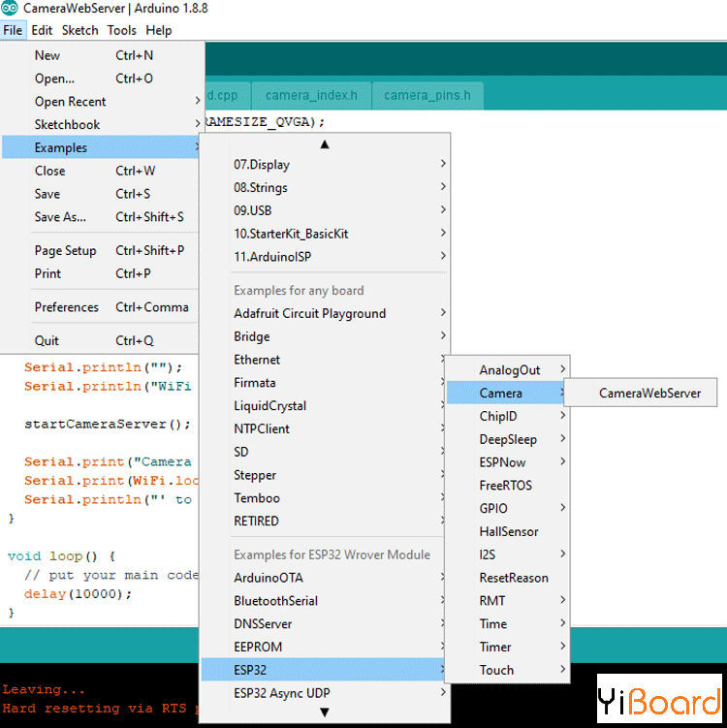Open the FreeRTOS example

(x=507, y=486)
